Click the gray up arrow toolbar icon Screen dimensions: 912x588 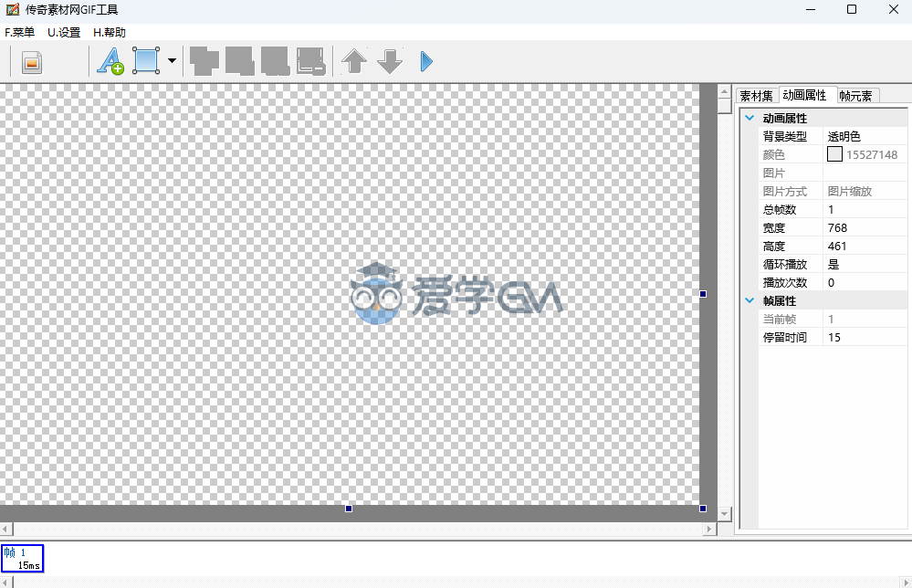[354, 61]
